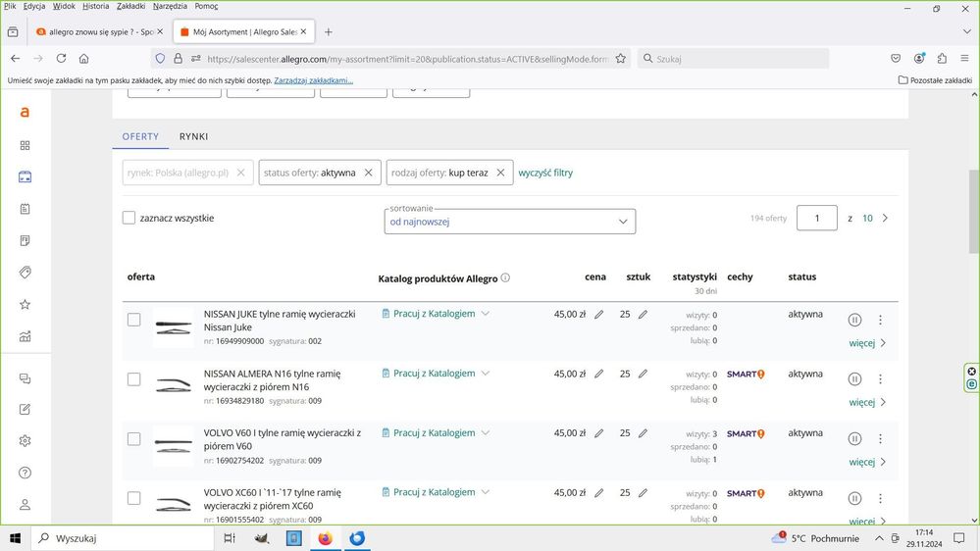Show info about Katalog produktów Allegro
The height and width of the screenshot is (551, 980).
click(505, 278)
